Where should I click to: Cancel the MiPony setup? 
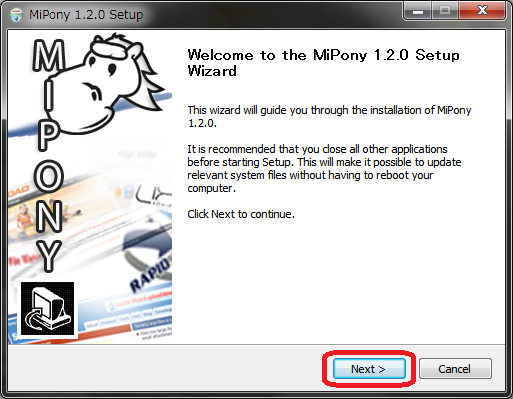click(x=455, y=369)
